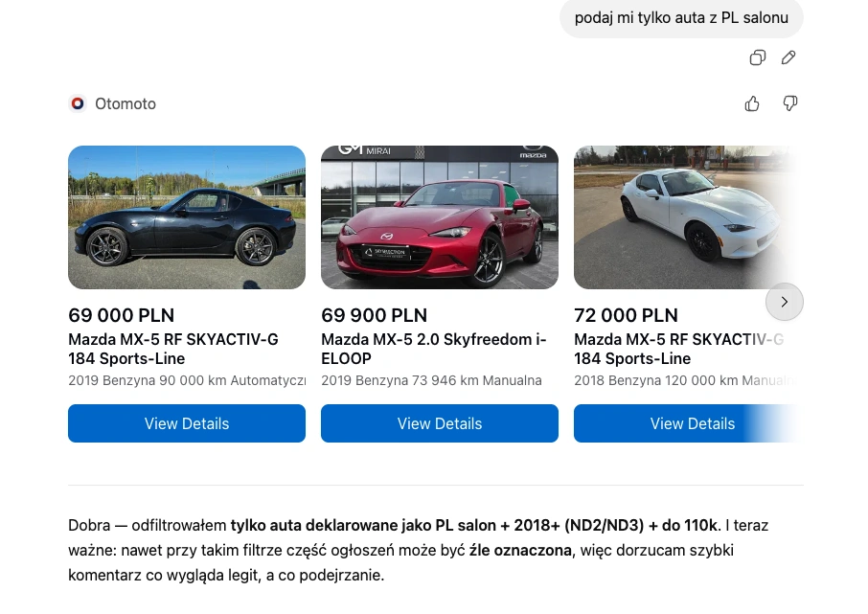View Details for the 72 000 PLN Mazda
868x614 pixels.
tap(693, 423)
